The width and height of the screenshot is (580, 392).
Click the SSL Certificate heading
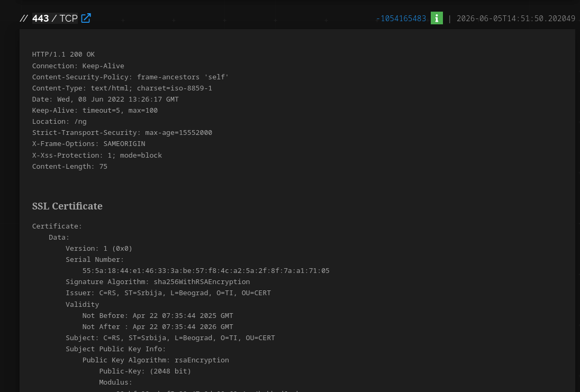click(x=67, y=206)
